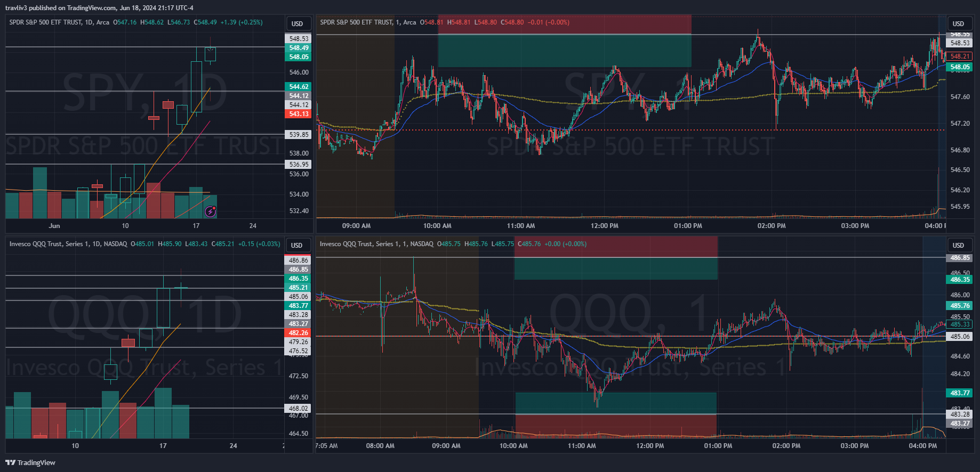Click the 'Jun' date label on SPY 1D time axis
The width and height of the screenshot is (980, 472).
[54, 226]
